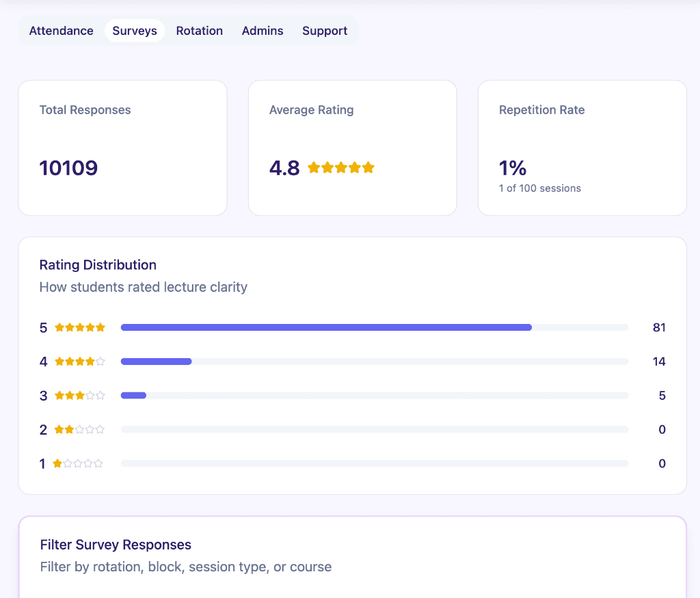Click the '1 of 100 sessions' text
Image resolution: width=700 pixels, height=598 pixels.
(540, 189)
